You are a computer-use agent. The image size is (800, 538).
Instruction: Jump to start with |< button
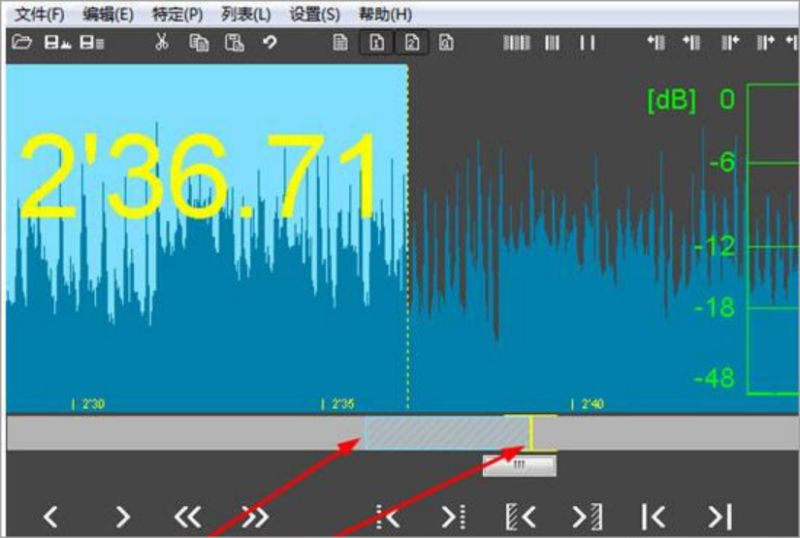[653, 517]
